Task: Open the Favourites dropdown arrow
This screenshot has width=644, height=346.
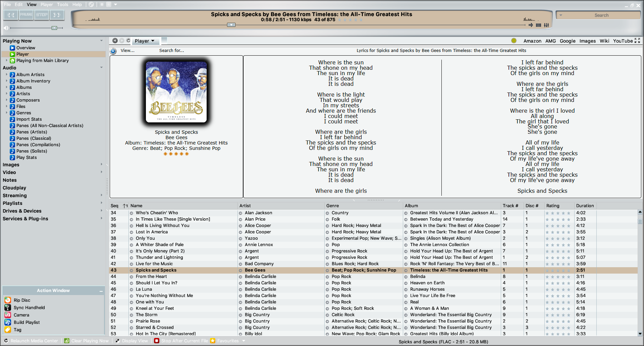Action: [x=244, y=341]
